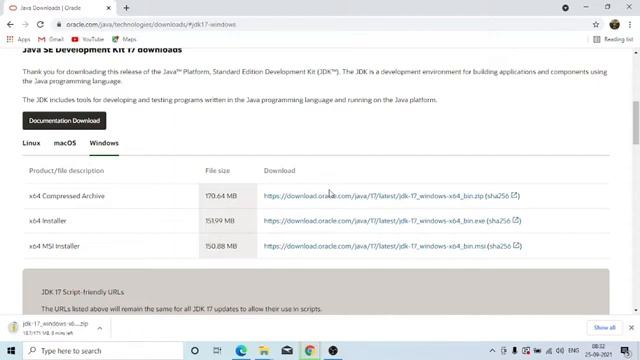Click the browser forward arrow
The image size is (640, 360).
pyautogui.click(x=25, y=24)
